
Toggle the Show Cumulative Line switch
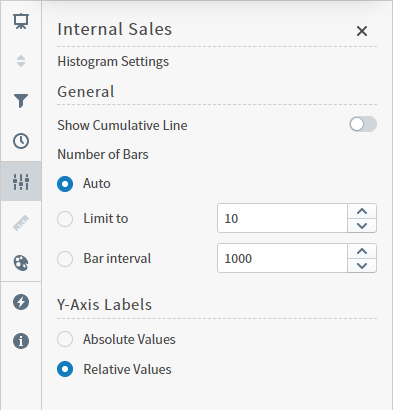pyautogui.click(x=363, y=124)
